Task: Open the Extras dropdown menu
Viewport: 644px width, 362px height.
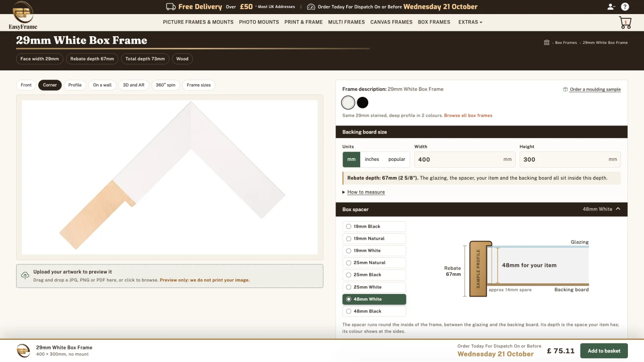Action: [470, 22]
